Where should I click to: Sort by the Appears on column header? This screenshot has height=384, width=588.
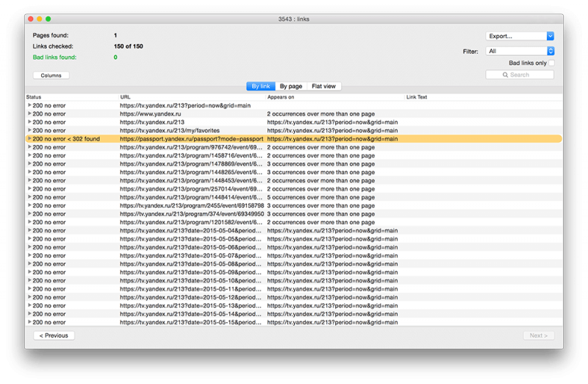334,97
